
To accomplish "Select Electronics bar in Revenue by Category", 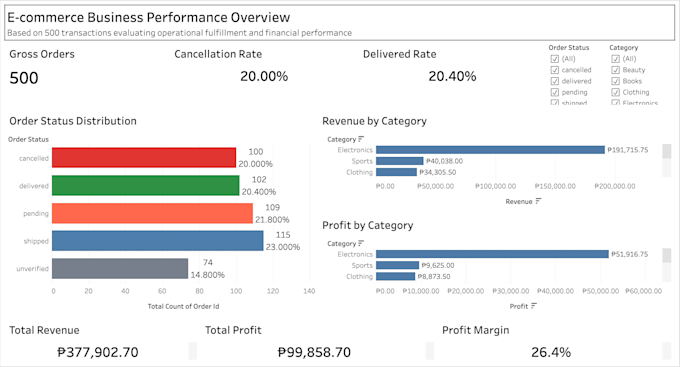I will tap(490, 150).
